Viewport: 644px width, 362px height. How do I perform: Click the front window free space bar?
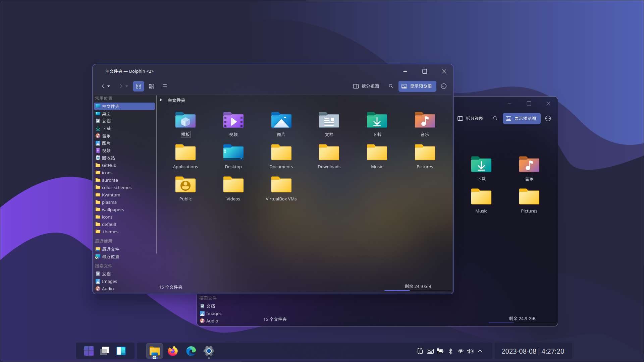418,290
